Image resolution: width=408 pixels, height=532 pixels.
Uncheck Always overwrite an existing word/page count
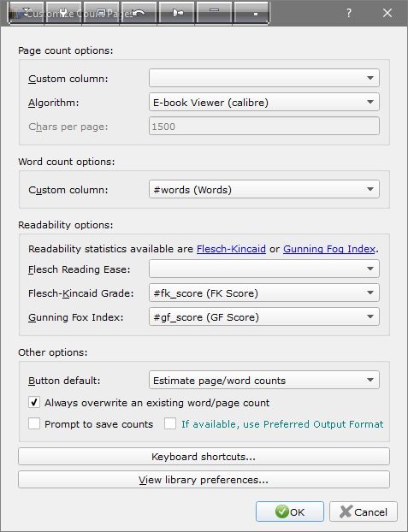34,402
